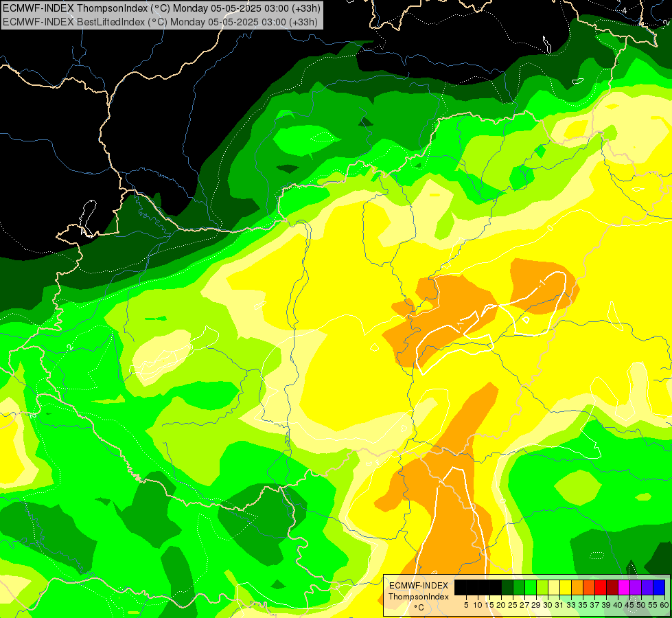Screen dimensions: 672x618
Task: Click the magenta 40-45 legend swatch
Action: pos(624,588)
